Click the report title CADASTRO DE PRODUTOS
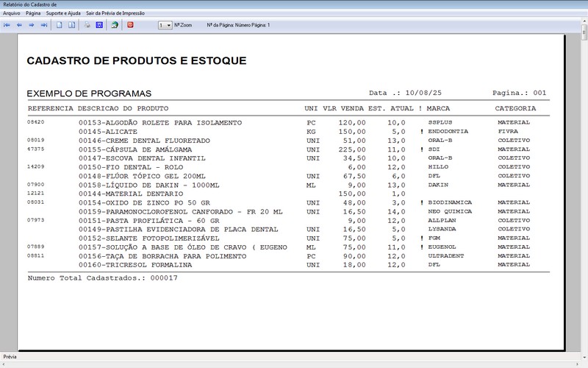This screenshot has height=368, width=588. tap(136, 61)
